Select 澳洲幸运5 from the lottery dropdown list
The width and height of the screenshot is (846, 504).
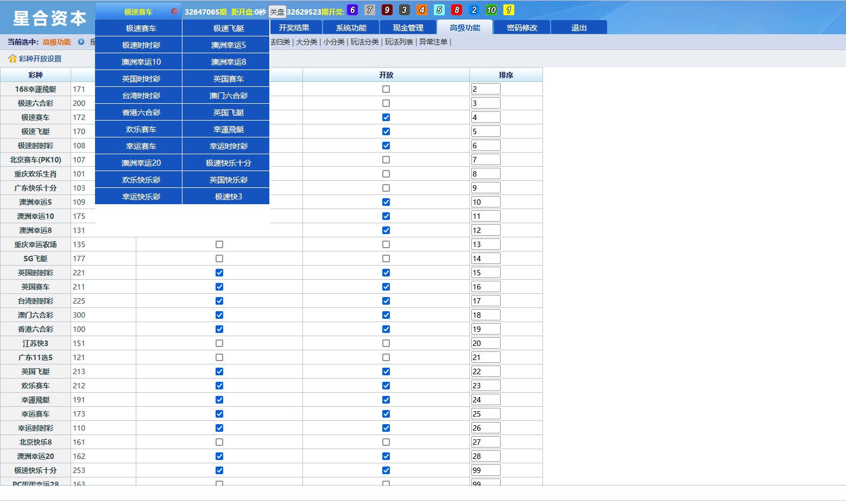(228, 45)
